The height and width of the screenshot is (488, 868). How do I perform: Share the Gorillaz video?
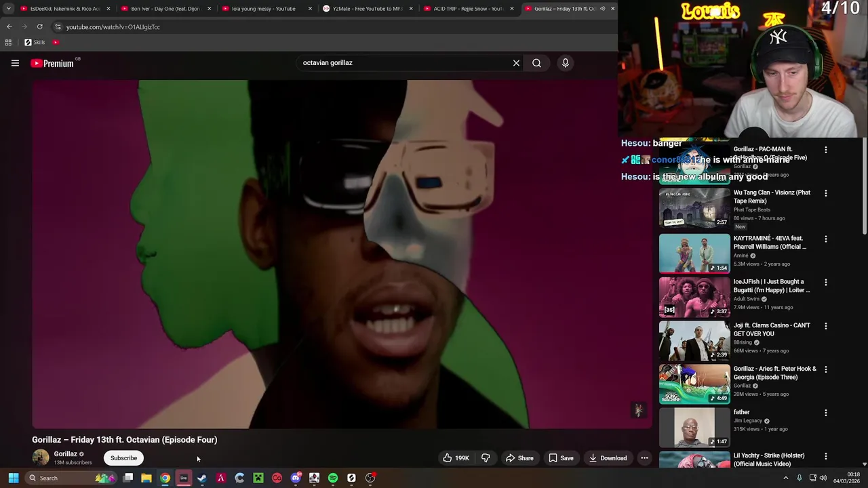(x=519, y=458)
